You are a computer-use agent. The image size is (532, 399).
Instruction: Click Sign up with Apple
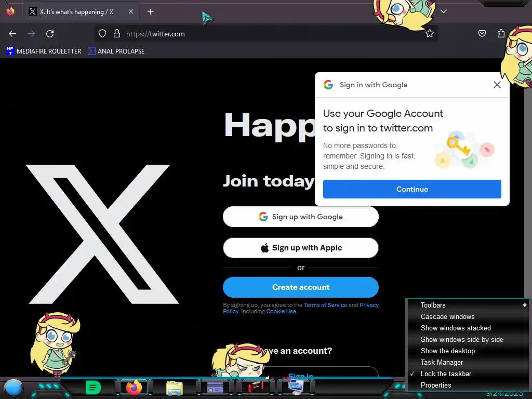pyautogui.click(x=301, y=248)
